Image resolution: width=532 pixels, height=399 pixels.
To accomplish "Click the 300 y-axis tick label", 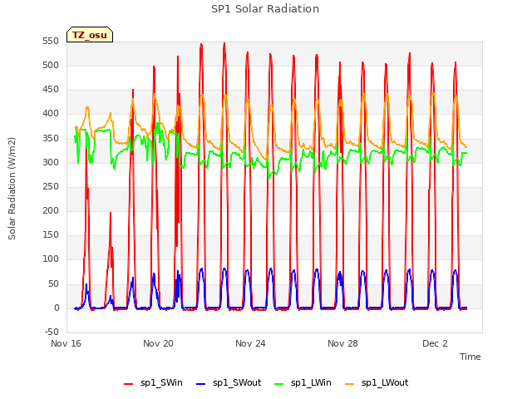I will (51, 162).
